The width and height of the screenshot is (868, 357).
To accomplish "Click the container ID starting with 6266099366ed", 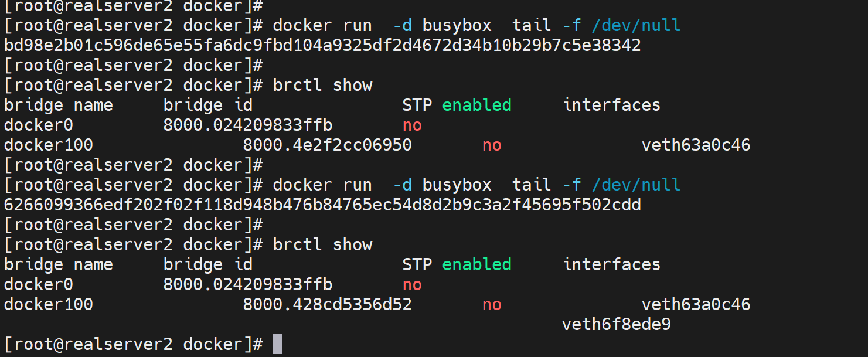I will tap(322, 205).
